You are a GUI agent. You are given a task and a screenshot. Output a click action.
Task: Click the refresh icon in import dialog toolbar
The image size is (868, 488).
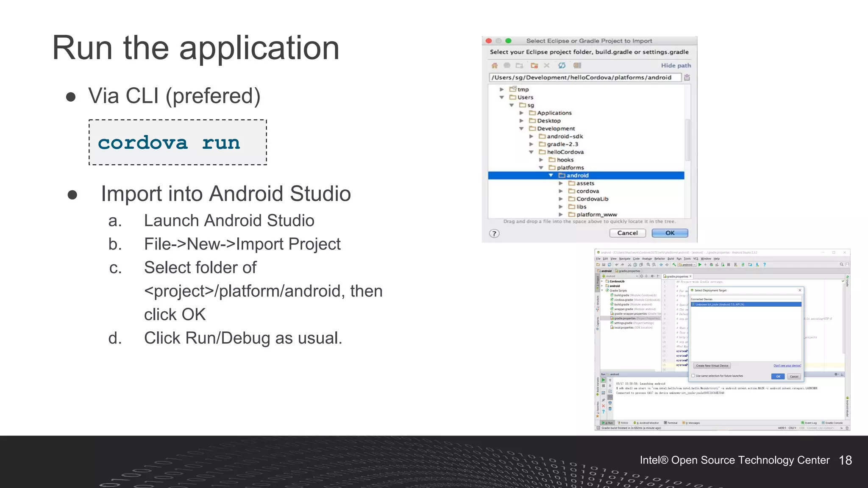coord(562,65)
